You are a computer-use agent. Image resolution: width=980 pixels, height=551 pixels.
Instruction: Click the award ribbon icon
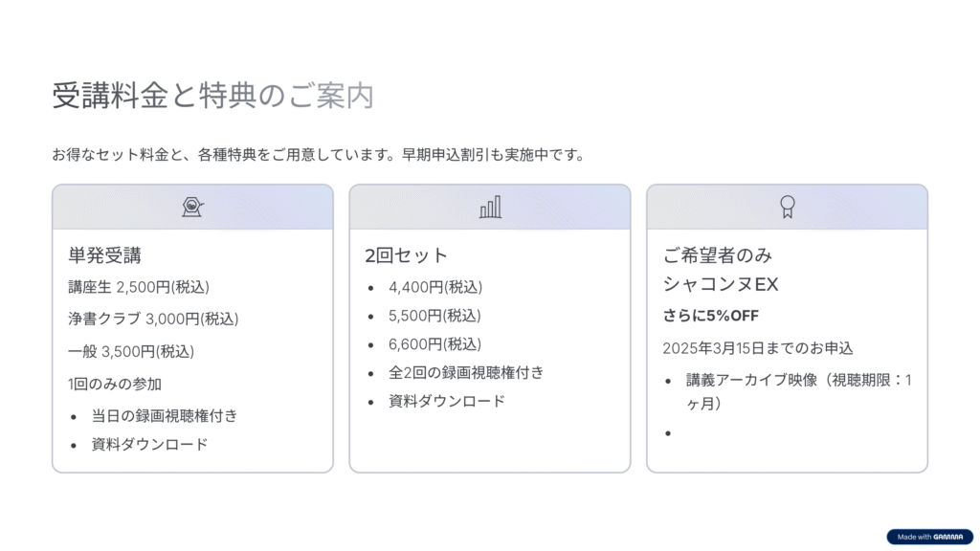787,207
